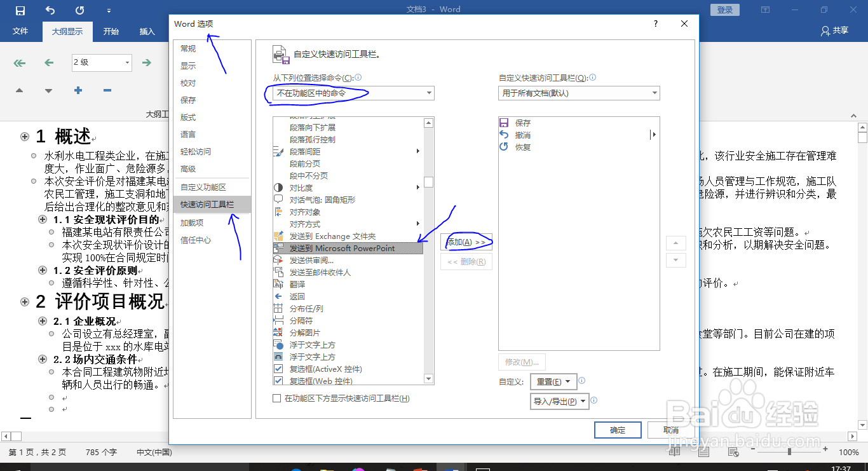
Task: Open the 不在功能区中的命令 combo box
Action: (353, 93)
